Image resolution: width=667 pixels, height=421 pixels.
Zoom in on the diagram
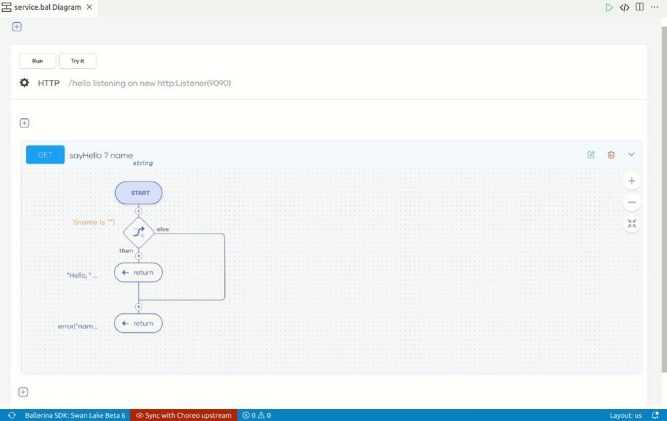pos(631,181)
